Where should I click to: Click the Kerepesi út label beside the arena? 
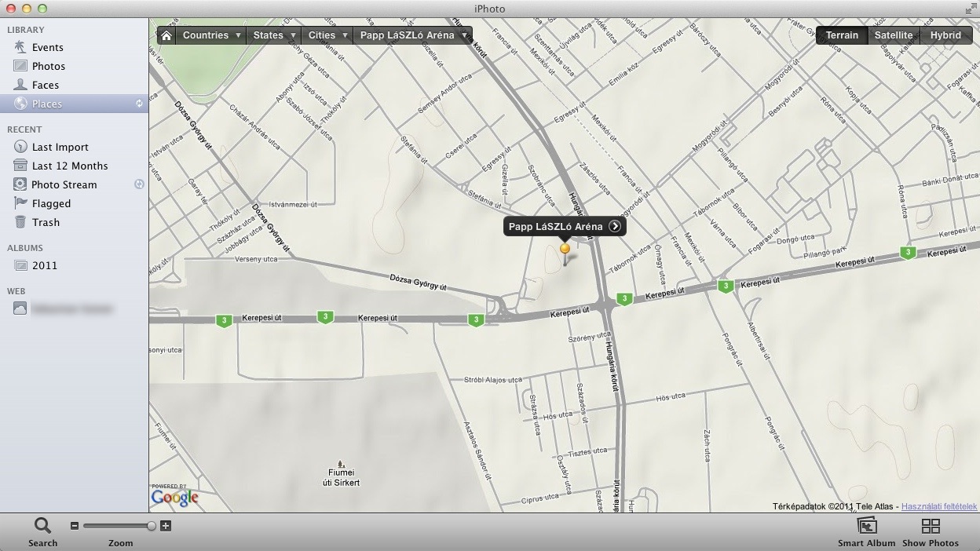click(570, 312)
